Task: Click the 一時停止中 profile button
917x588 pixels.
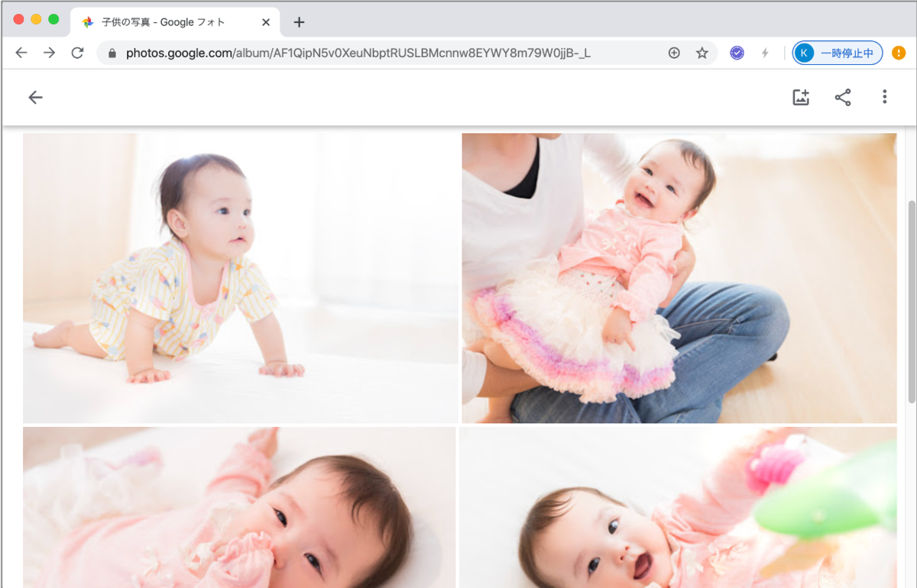Action: pos(838,53)
